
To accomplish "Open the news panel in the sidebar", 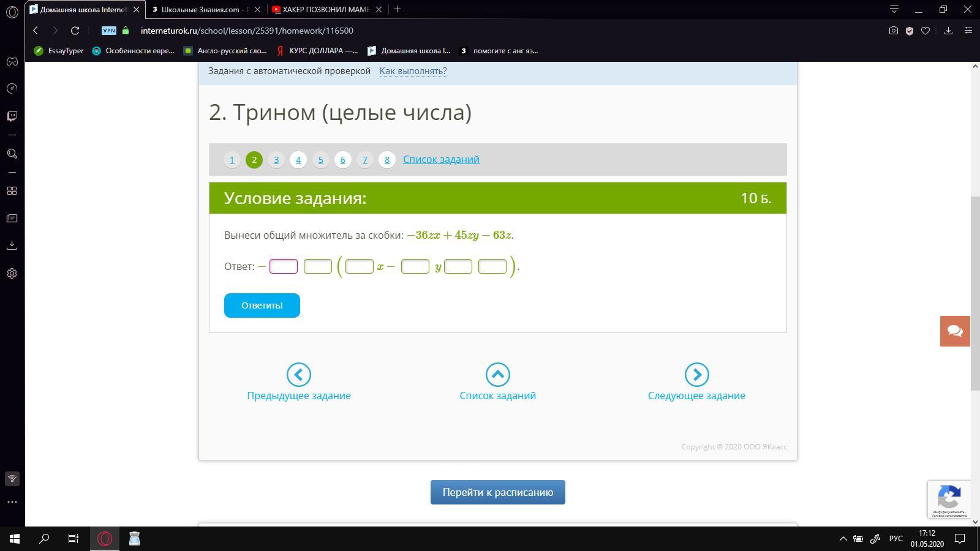I will [x=12, y=219].
